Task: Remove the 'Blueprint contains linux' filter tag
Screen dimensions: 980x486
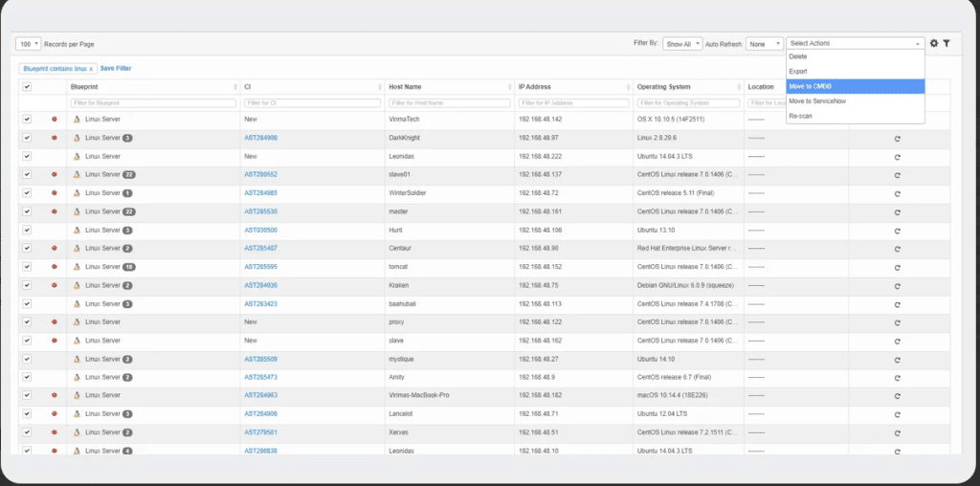Action: click(91, 69)
